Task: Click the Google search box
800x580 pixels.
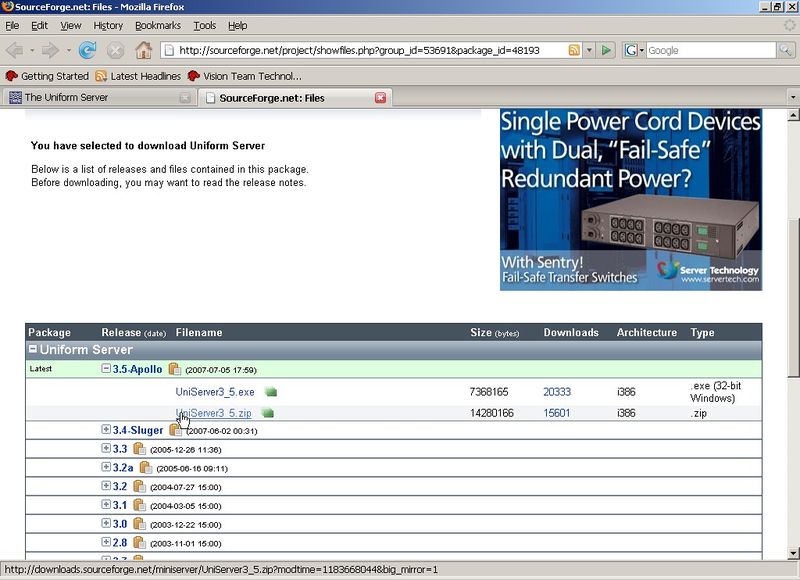Action: [711, 50]
